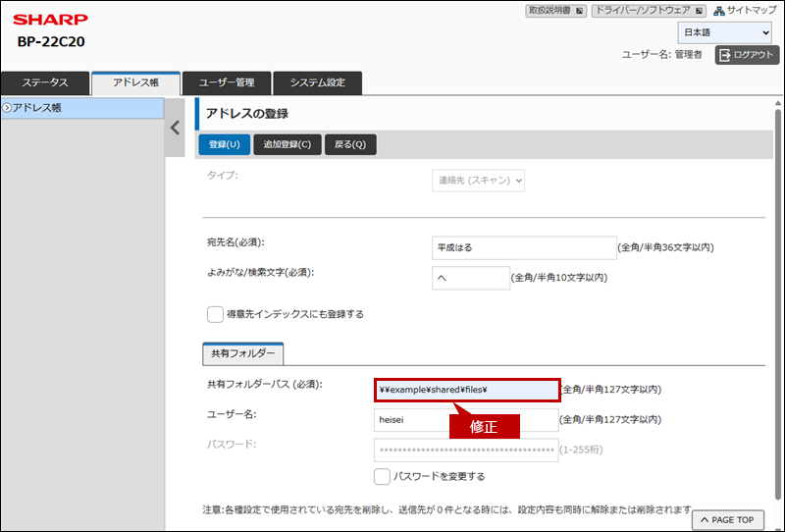This screenshot has width=785, height=532.
Task: Click the sitemap icon at top right
Action: coord(719,11)
